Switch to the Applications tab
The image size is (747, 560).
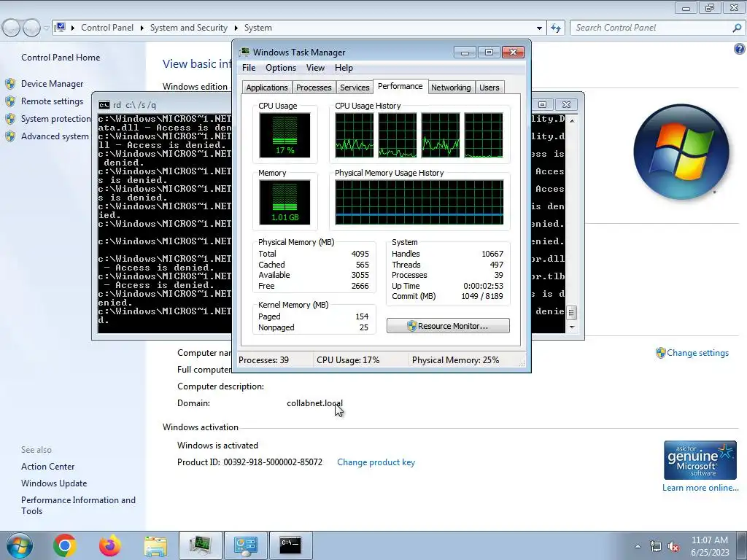point(266,87)
